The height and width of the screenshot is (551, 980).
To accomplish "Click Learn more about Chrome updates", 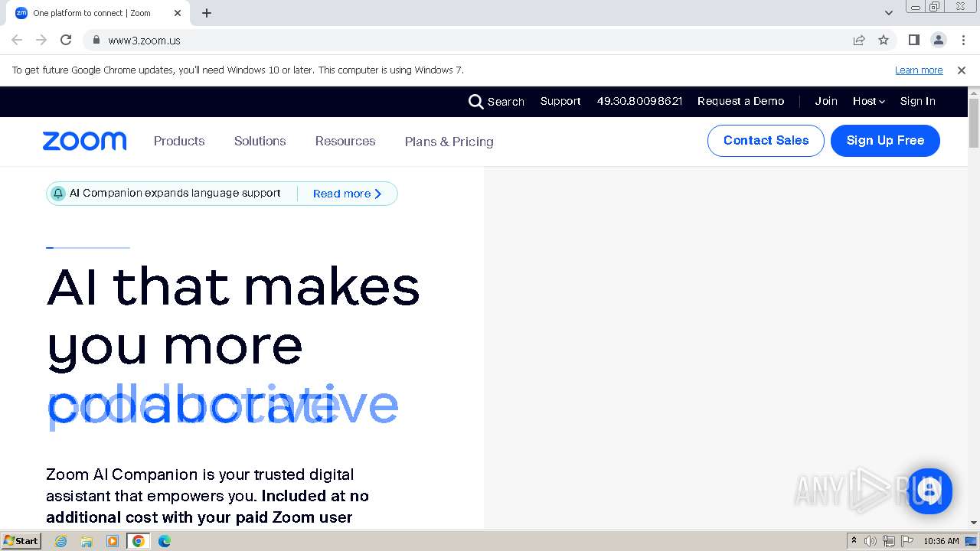I will (919, 70).
